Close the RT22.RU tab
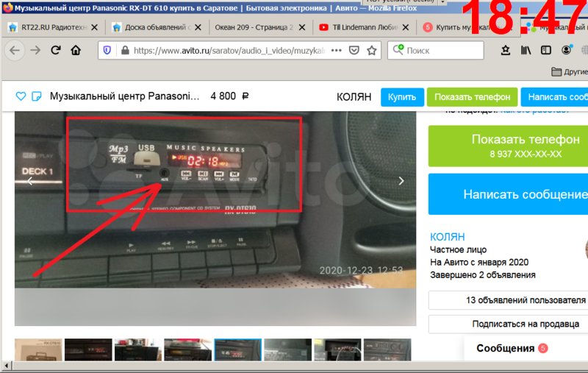This screenshot has width=588, height=373. [95, 27]
